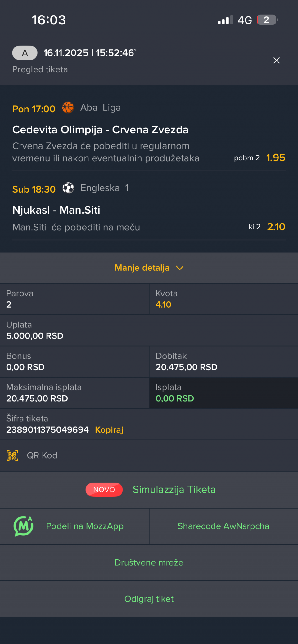Open the QR Kod icon
The width and height of the screenshot is (298, 644).
[x=12, y=455]
